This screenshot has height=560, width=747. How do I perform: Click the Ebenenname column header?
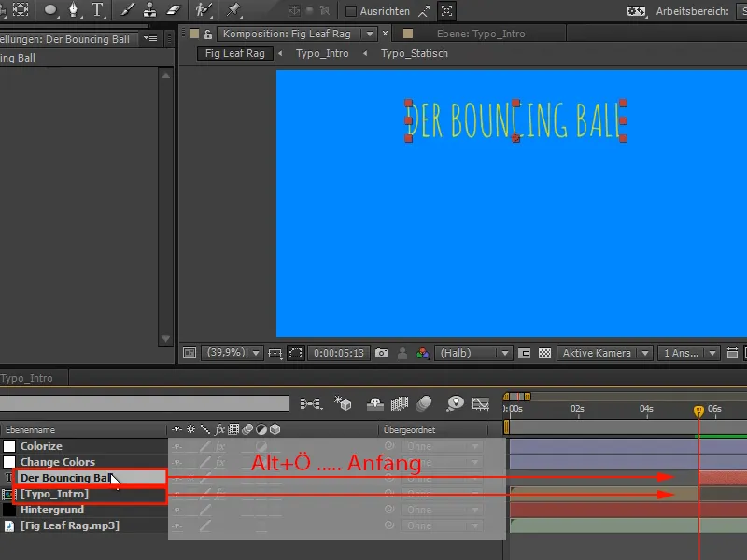30,430
